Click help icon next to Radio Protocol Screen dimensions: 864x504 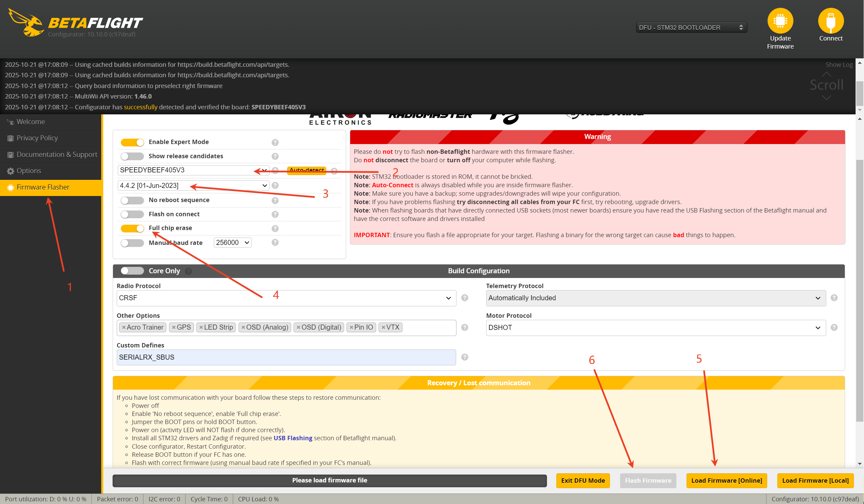click(465, 298)
